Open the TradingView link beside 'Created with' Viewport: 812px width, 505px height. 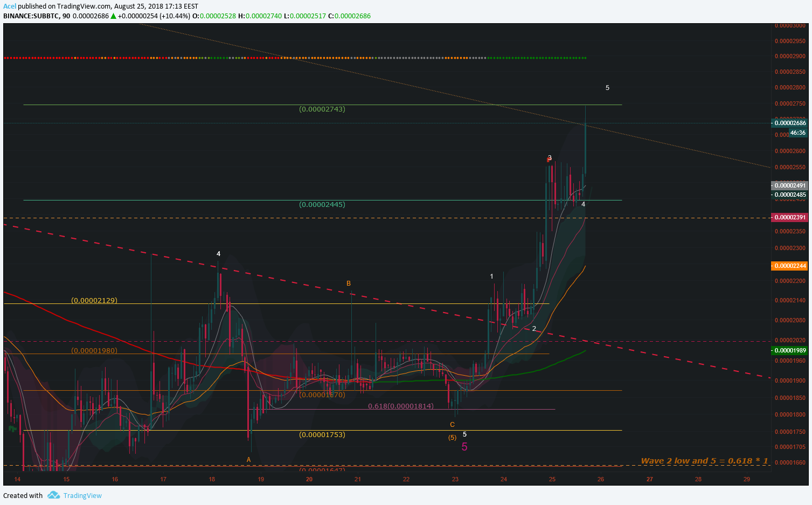(x=82, y=495)
